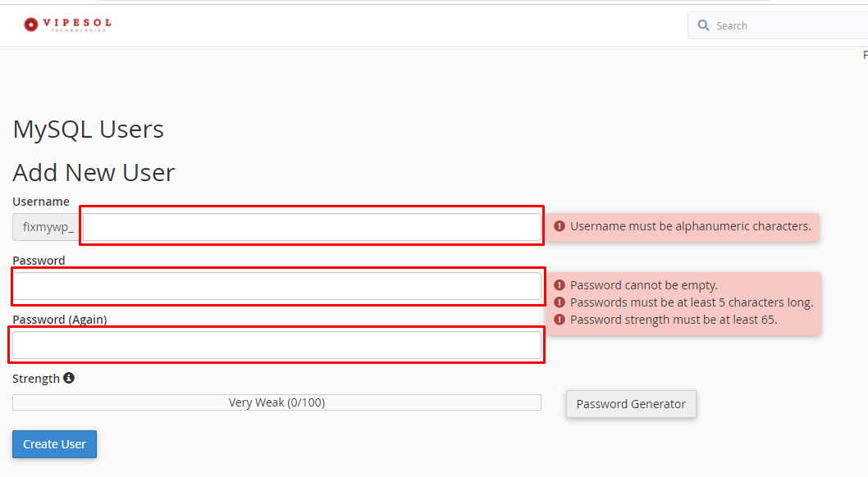Click the username alphanumeric error warning icon
The width and height of the screenshot is (868, 477).
[x=560, y=226]
